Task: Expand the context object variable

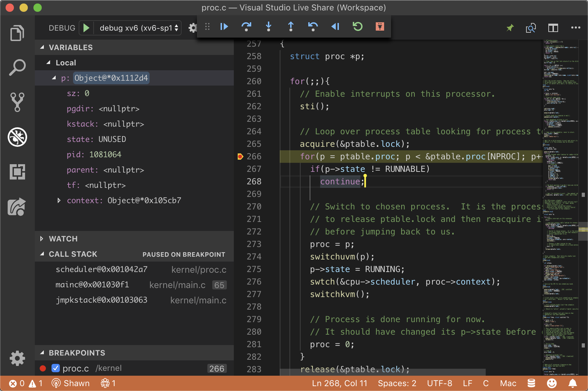Action: (x=59, y=200)
